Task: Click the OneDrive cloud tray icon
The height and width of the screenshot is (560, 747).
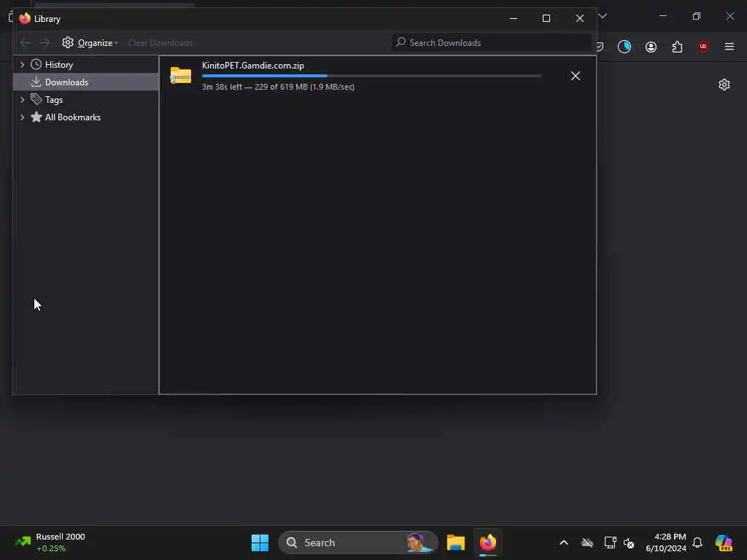Action: point(587,542)
